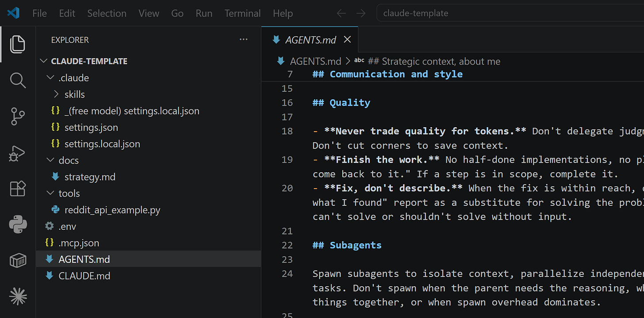Open the Source Control view
Screen dimensions: 644x318
18,117
